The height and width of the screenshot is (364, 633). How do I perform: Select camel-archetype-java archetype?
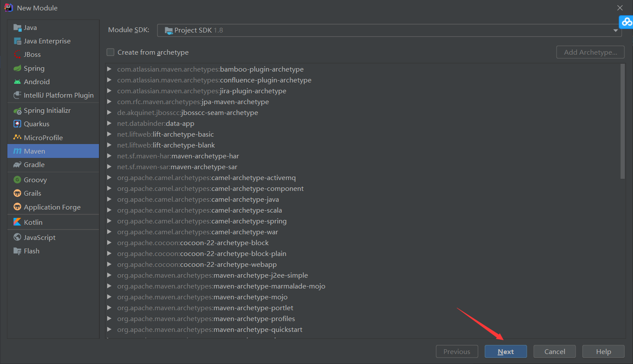pos(198,199)
